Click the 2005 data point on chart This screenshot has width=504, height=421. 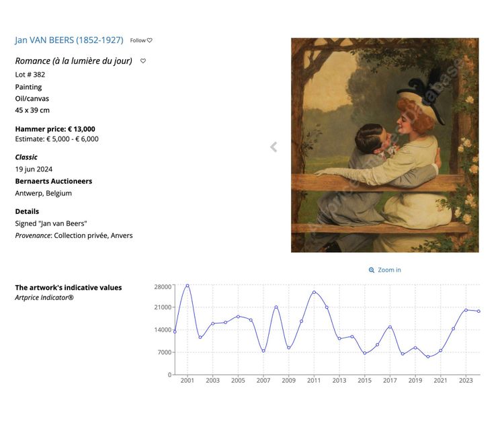(238, 317)
